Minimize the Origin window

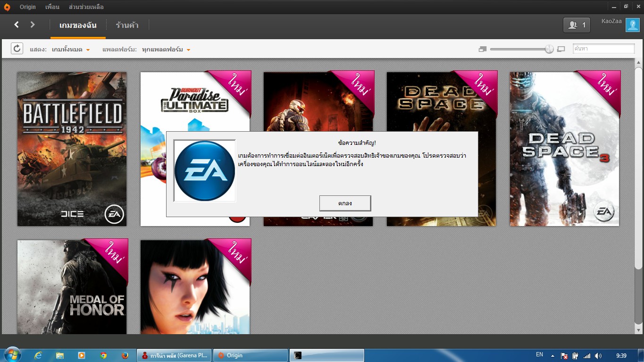point(614,6)
